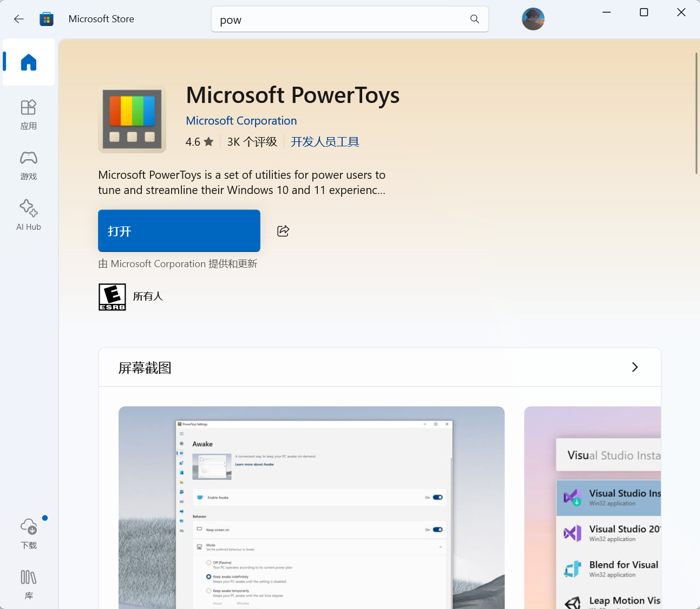Expand the 屏幕截图 section with chevron
700x609 pixels.
634,367
